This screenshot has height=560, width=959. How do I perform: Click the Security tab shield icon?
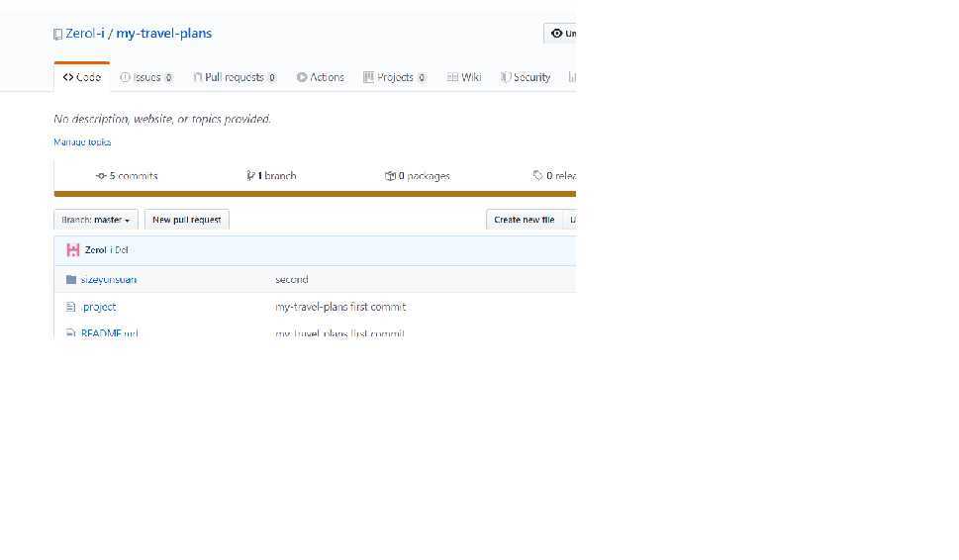click(505, 77)
